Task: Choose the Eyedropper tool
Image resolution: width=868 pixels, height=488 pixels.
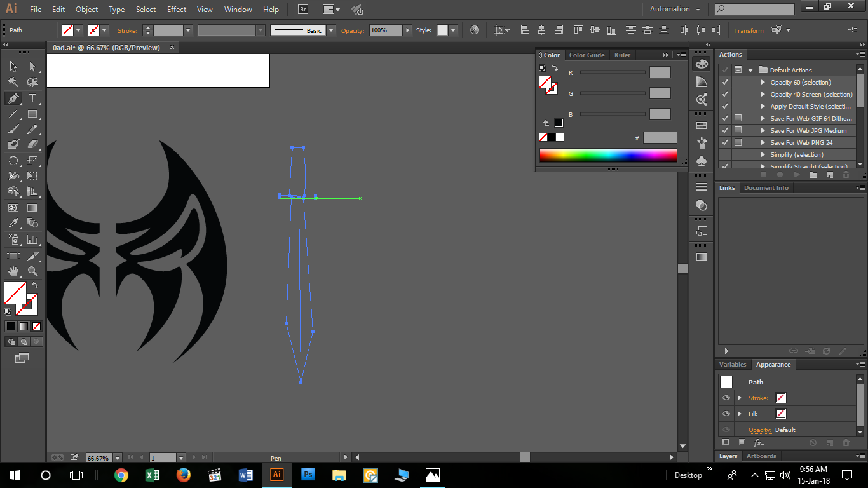Action: point(13,223)
